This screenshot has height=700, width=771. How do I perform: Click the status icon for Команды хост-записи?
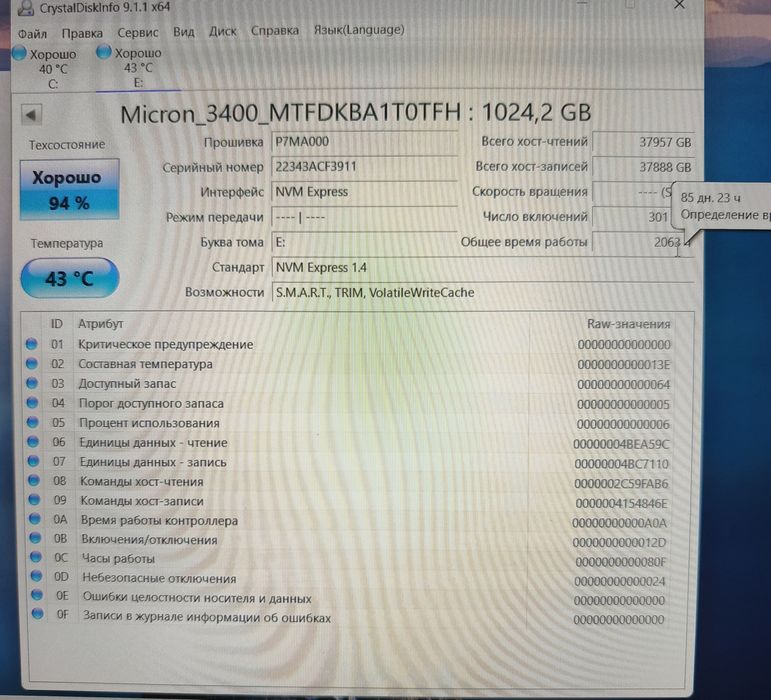click(34, 499)
